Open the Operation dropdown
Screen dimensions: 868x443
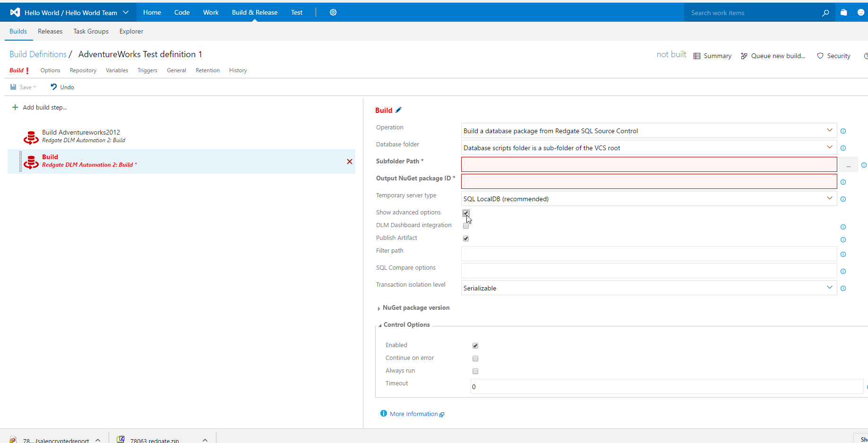649,131
